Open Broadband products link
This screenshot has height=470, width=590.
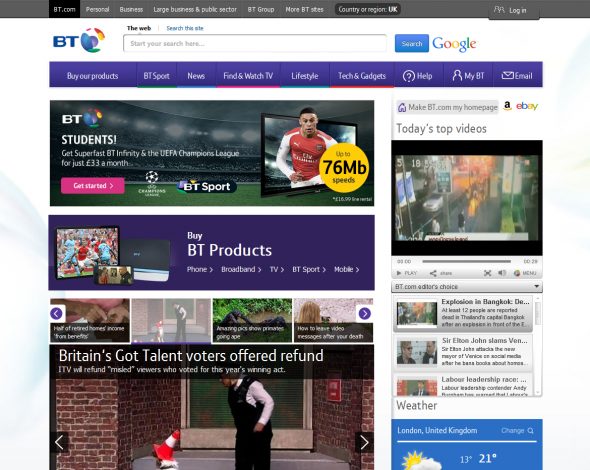tap(241, 269)
